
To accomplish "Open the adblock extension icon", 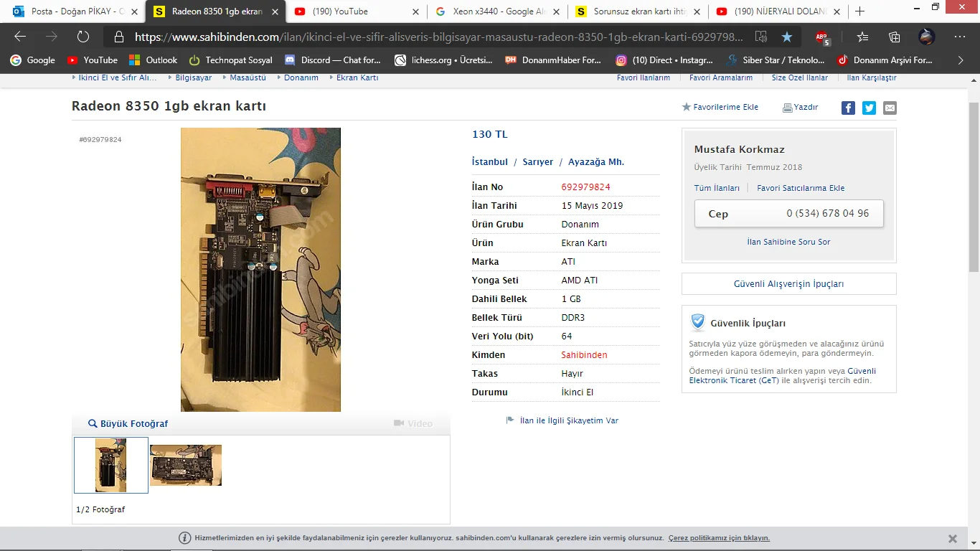I will pyautogui.click(x=823, y=37).
